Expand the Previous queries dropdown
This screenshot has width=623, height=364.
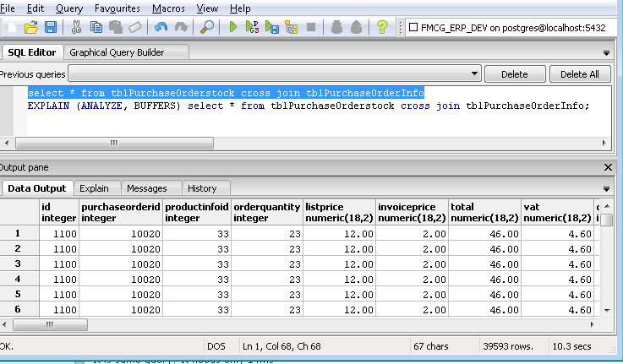(x=474, y=74)
